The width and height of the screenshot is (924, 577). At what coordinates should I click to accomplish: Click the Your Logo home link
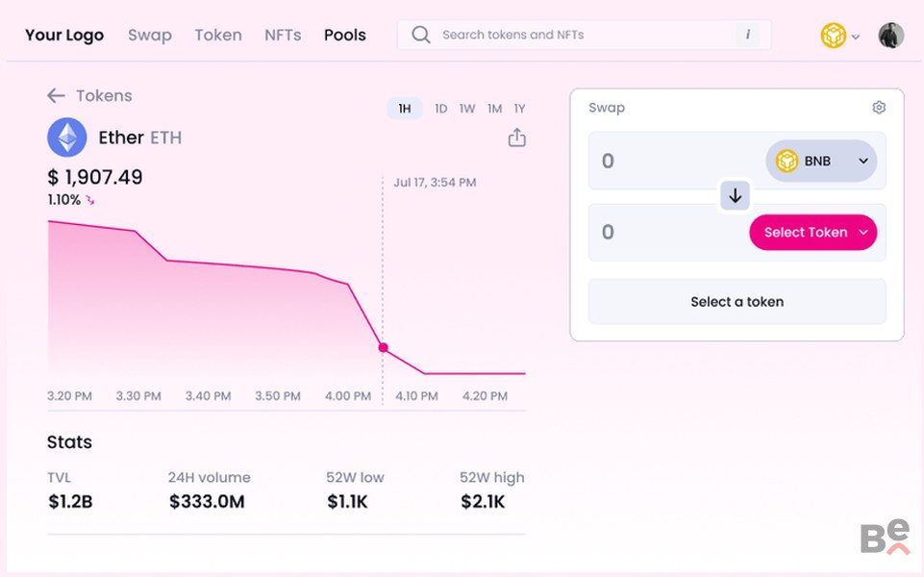(64, 35)
